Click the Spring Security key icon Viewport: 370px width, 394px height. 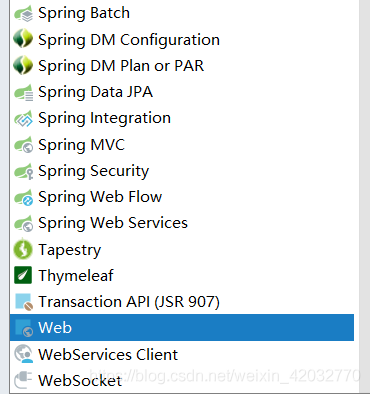tap(23, 171)
